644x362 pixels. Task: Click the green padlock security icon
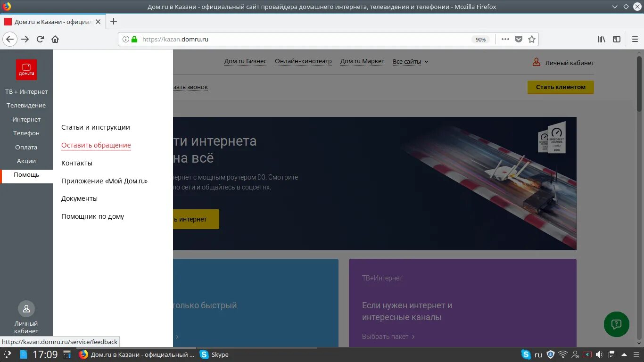coord(134,39)
